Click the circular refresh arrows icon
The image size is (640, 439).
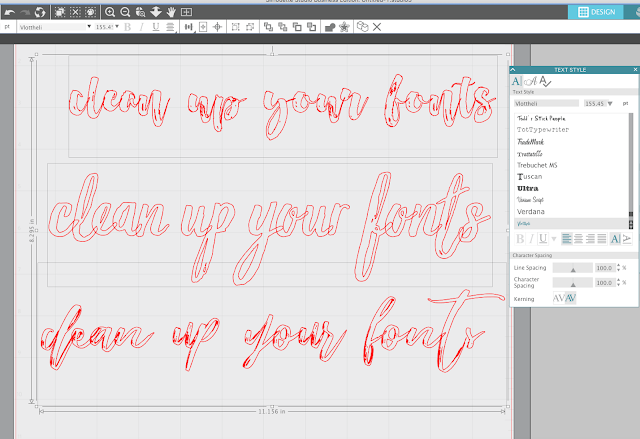pos(40,12)
